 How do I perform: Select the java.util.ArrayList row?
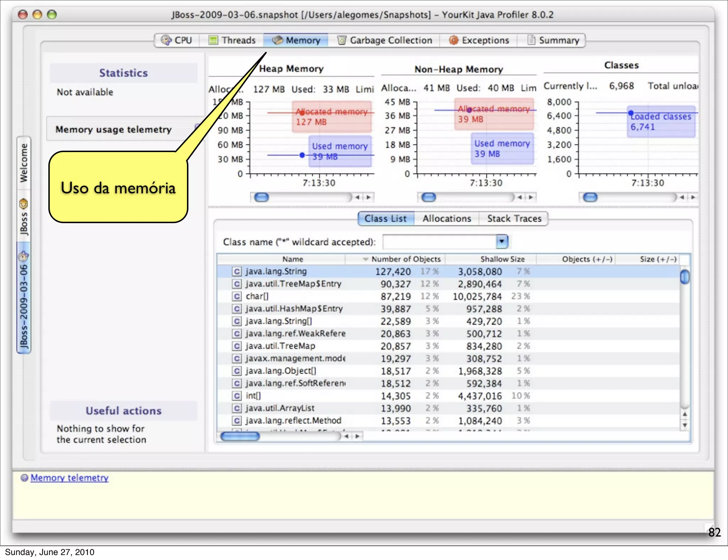280,408
